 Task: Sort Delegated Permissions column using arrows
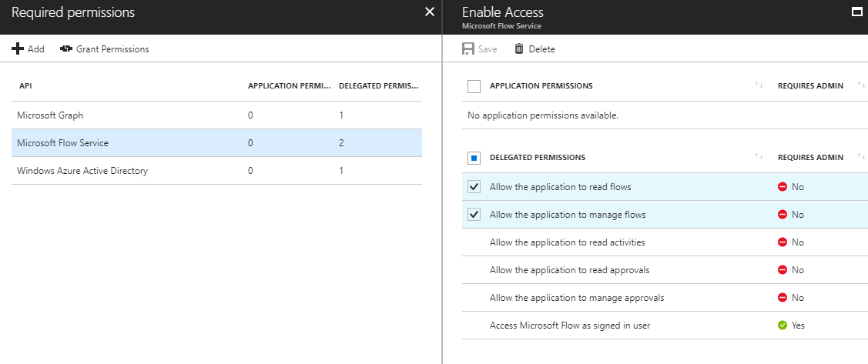pyautogui.click(x=759, y=157)
